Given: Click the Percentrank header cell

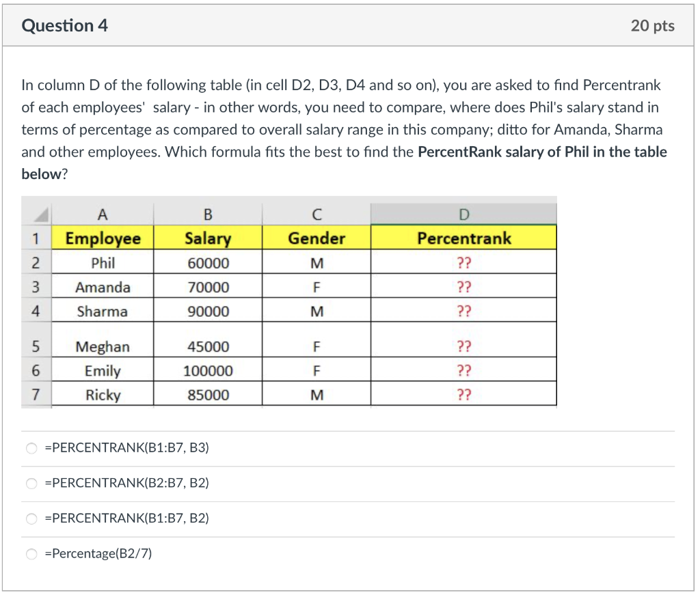Looking at the screenshot, I should coord(464,238).
